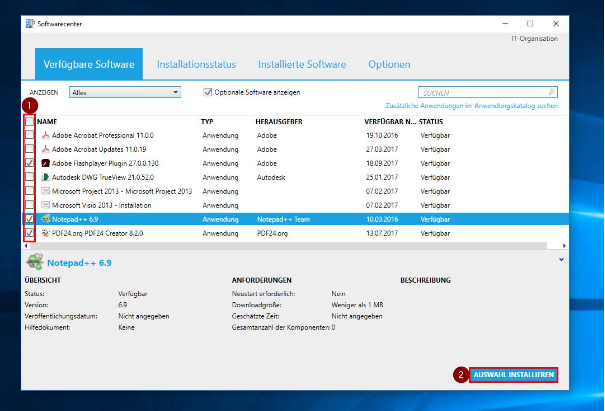This screenshot has width=605, height=411.
Task: Click the Adobe Acrobat Updates PDF icon
Action: click(x=46, y=149)
